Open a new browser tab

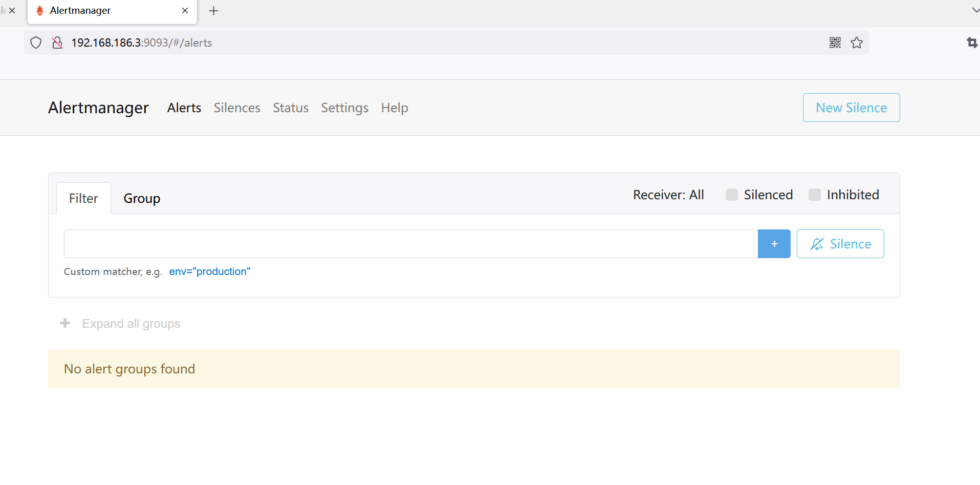[213, 11]
